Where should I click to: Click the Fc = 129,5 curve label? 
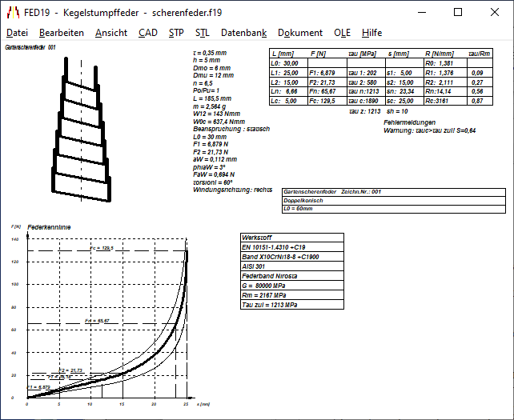tap(101, 249)
